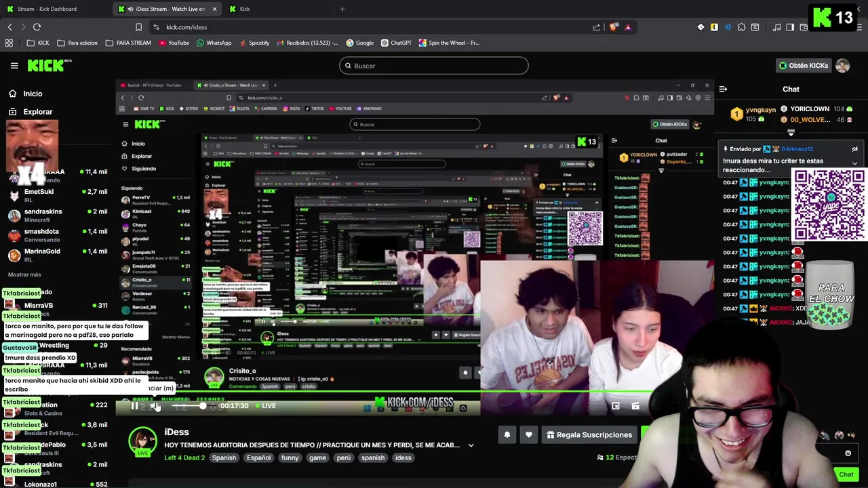Open sandraskins channel in sidebar
The height and width of the screenshot is (488, 868).
point(58,215)
